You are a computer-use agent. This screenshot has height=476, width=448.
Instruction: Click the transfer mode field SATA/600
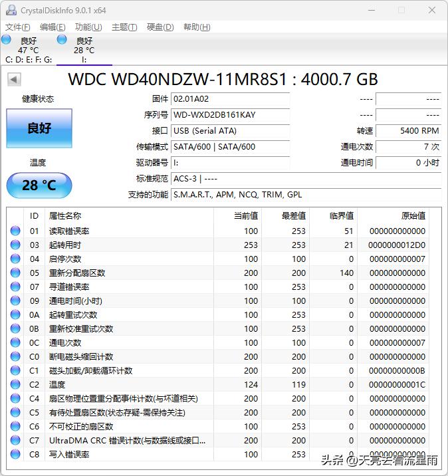[230, 147]
